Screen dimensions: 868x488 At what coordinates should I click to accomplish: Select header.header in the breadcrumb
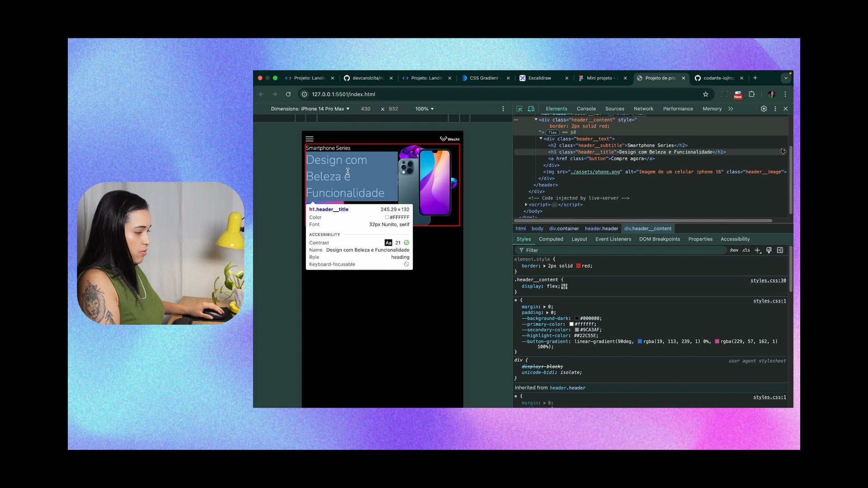601,229
